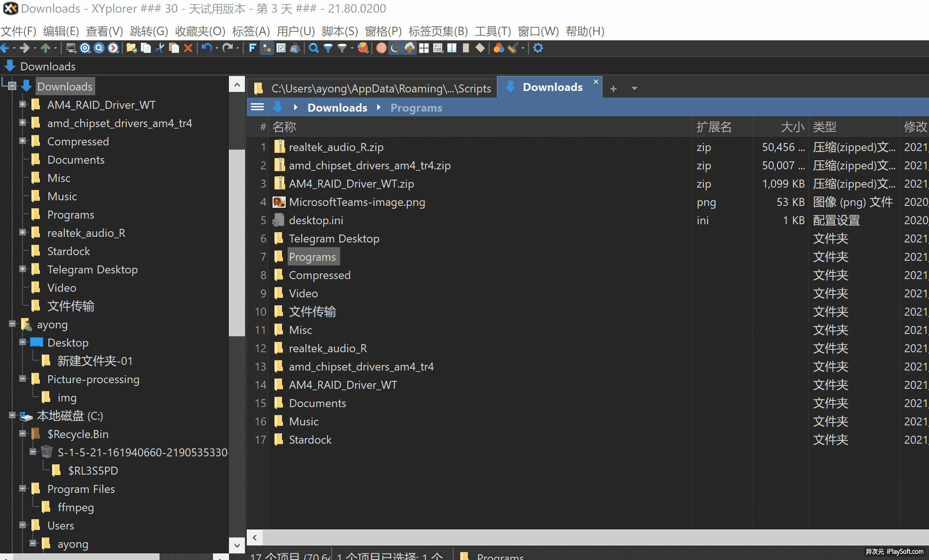The image size is (929, 560).
Task: Open Configuration gear icon in toolbar
Action: 538,48
